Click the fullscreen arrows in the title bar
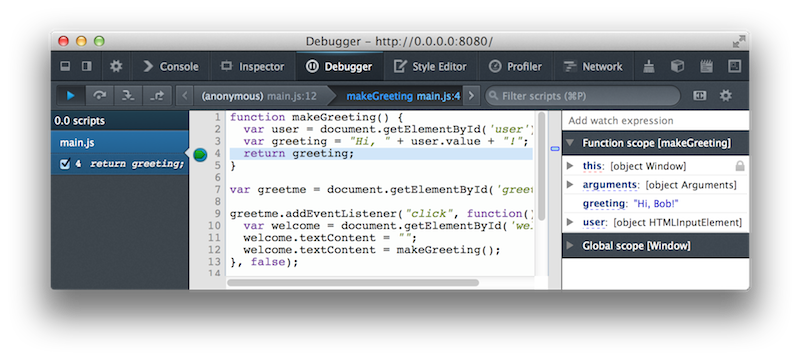 (738, 41)
